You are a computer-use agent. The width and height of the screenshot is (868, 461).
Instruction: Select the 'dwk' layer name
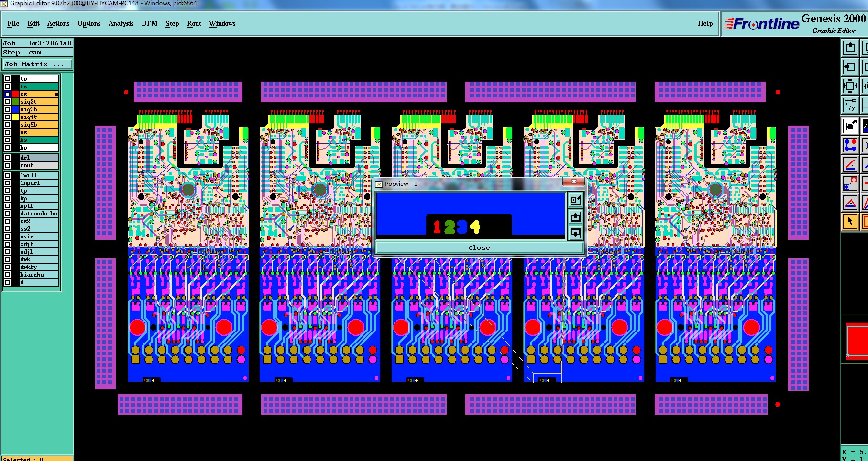39,259
